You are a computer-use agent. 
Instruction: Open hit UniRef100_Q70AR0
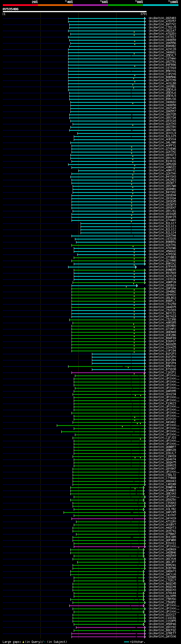coord(162,220)
